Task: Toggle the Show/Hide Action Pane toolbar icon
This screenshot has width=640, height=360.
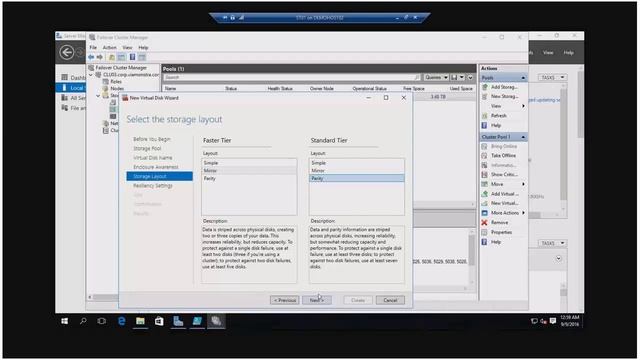Action: [x=142, y=57]
